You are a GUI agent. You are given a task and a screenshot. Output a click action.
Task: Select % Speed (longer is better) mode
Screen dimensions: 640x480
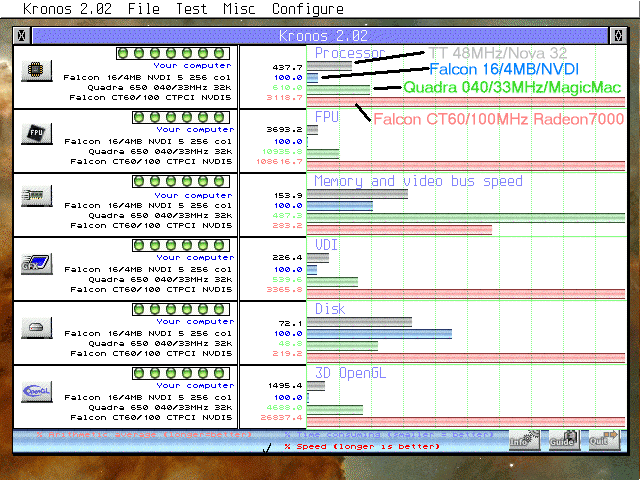[x=362, y=447]
